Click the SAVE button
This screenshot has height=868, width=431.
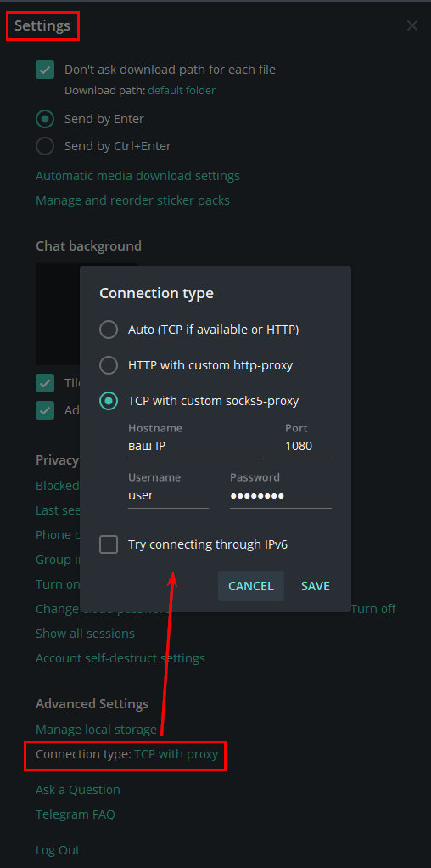coord(316,586)
